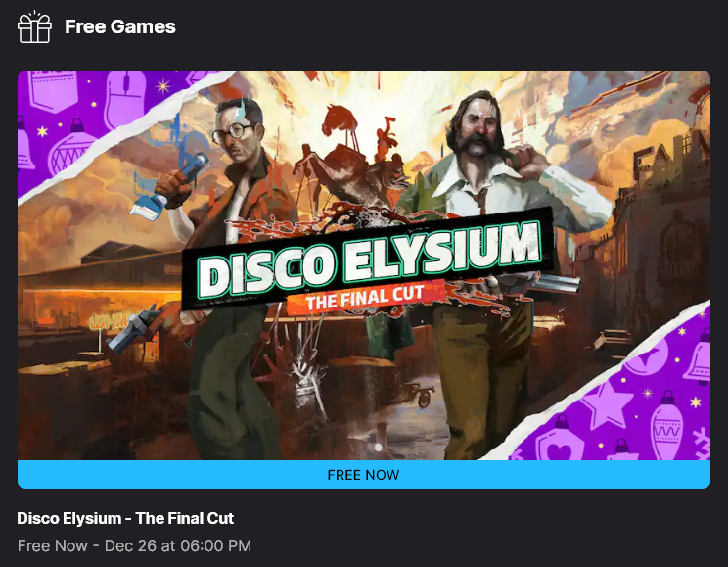Click the small motor carriage on the street

point(418,394)
